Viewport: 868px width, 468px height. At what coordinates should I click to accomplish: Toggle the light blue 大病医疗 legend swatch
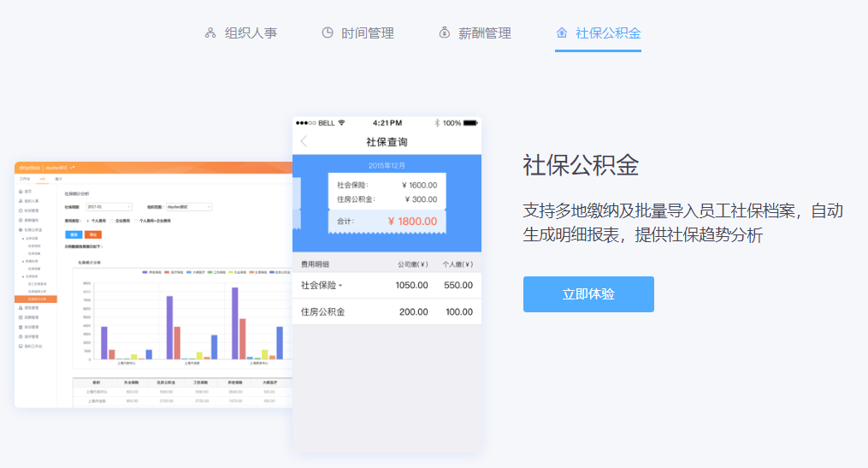[189, 272]
